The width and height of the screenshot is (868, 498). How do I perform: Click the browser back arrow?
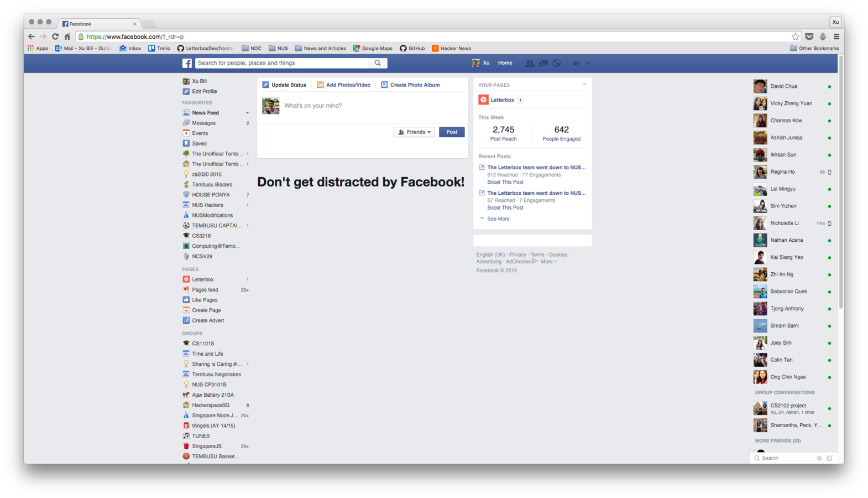[31, 37]
